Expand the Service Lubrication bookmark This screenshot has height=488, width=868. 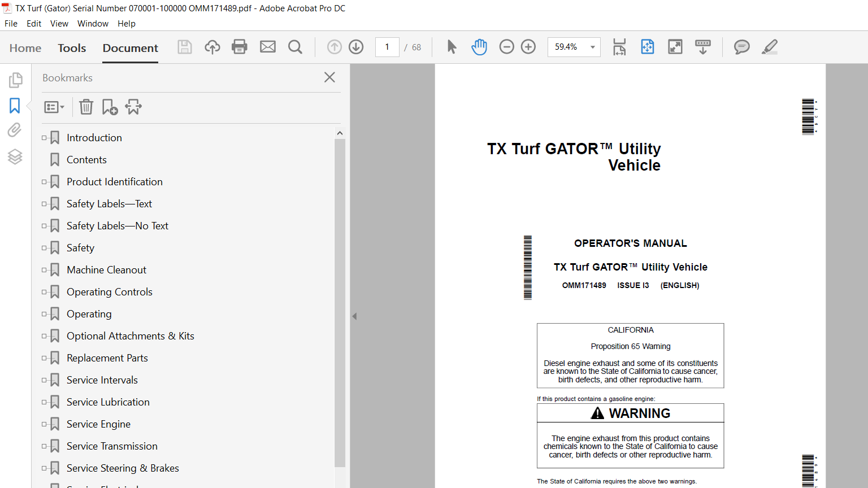tap(44, 402)
